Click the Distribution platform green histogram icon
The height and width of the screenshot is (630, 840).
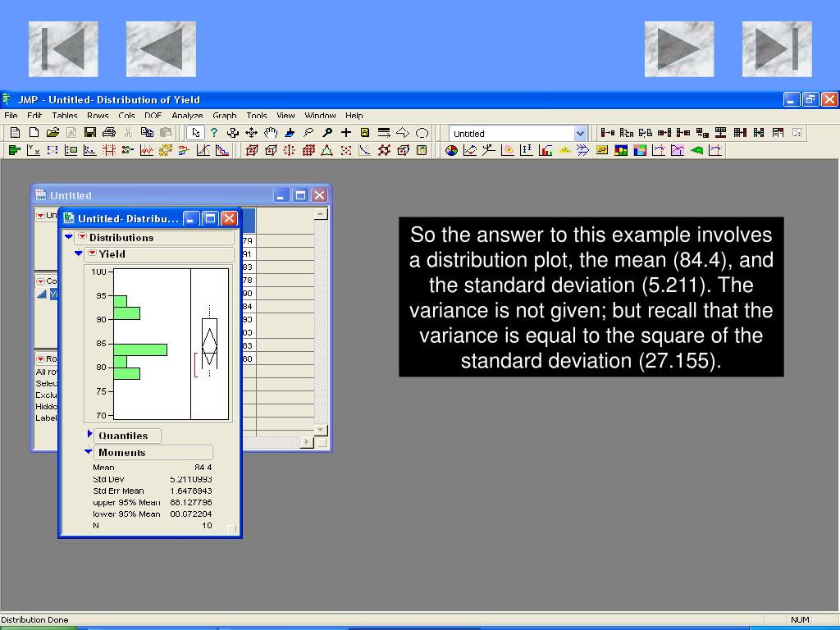(15, 151)
